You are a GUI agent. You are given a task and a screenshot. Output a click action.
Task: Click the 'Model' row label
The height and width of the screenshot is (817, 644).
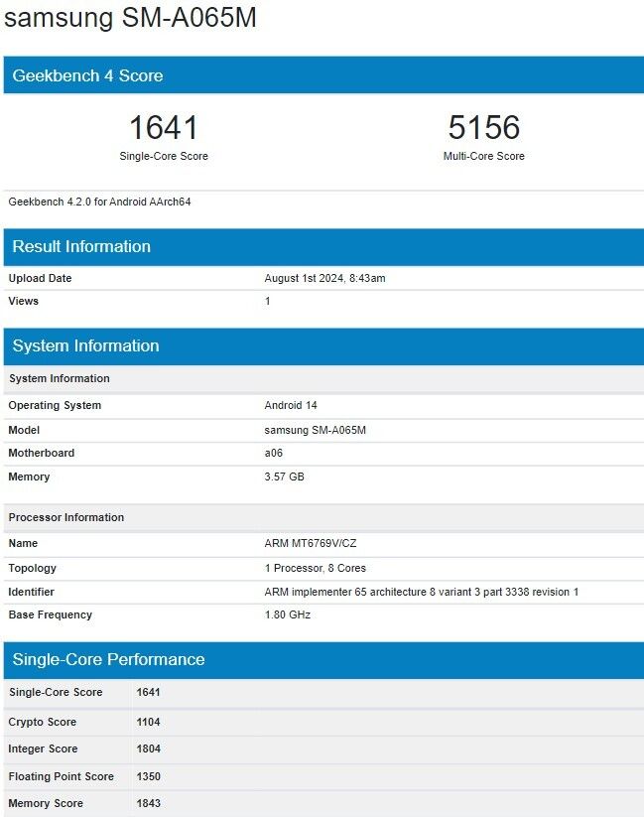[24, 430]
